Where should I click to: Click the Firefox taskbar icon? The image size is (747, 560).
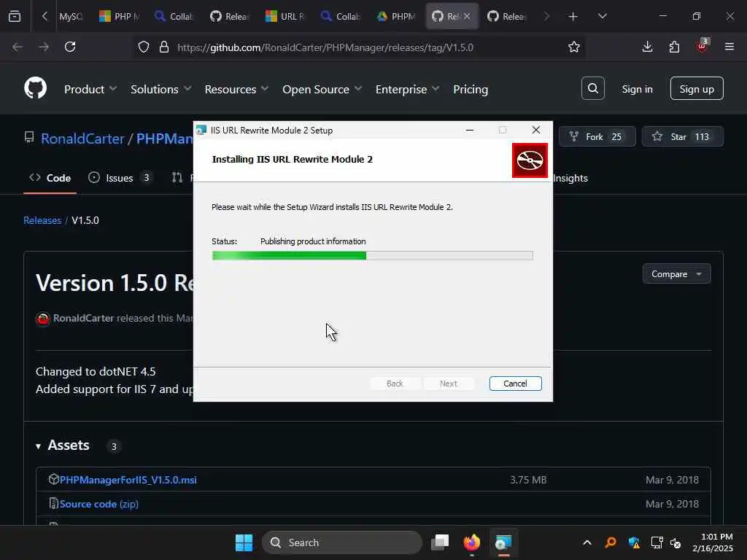(x=472, y=542)
